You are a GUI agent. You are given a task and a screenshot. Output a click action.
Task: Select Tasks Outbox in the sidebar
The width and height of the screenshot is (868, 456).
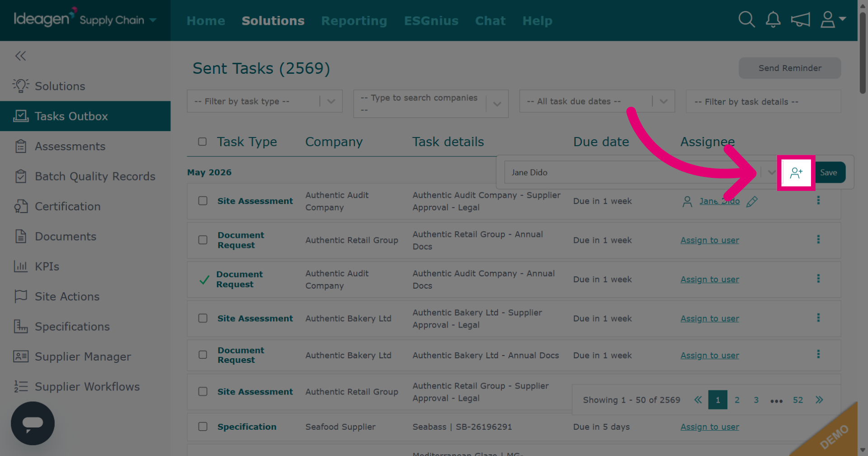coord(85,116)
